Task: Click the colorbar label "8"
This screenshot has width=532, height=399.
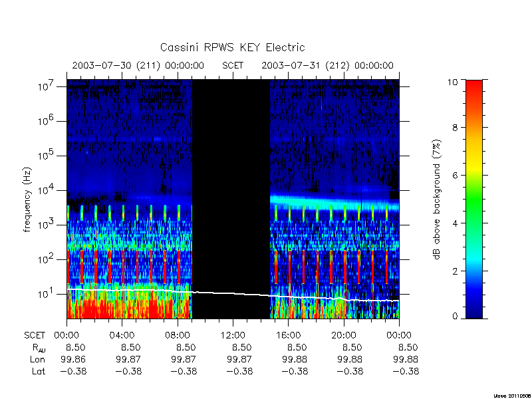Action: [455, 128]
